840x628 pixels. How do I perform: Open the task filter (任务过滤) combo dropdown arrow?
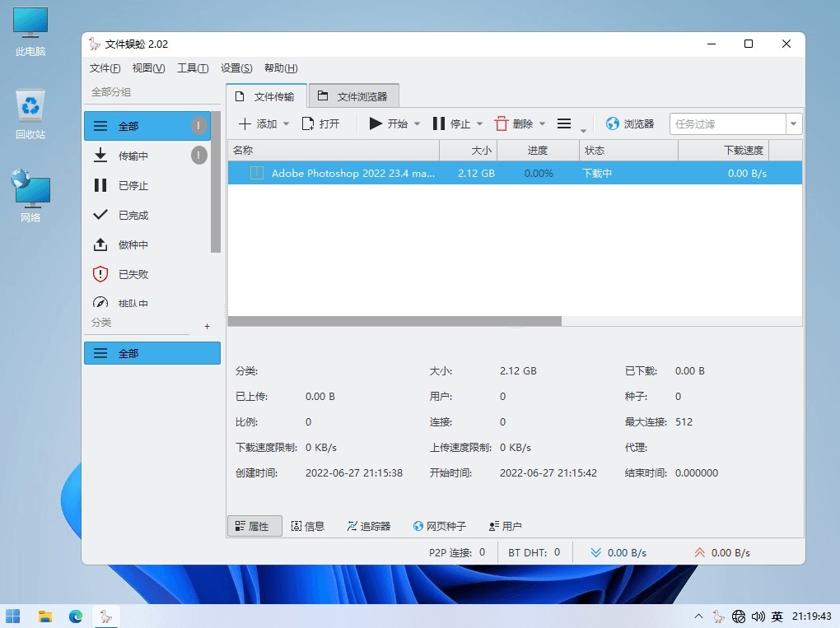794,124
